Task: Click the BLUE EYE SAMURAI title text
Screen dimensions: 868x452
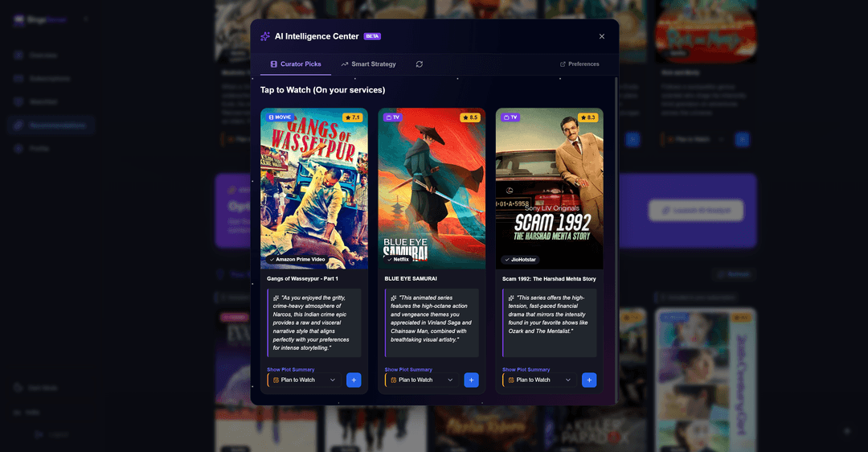Action: click(x=411, y=278)
